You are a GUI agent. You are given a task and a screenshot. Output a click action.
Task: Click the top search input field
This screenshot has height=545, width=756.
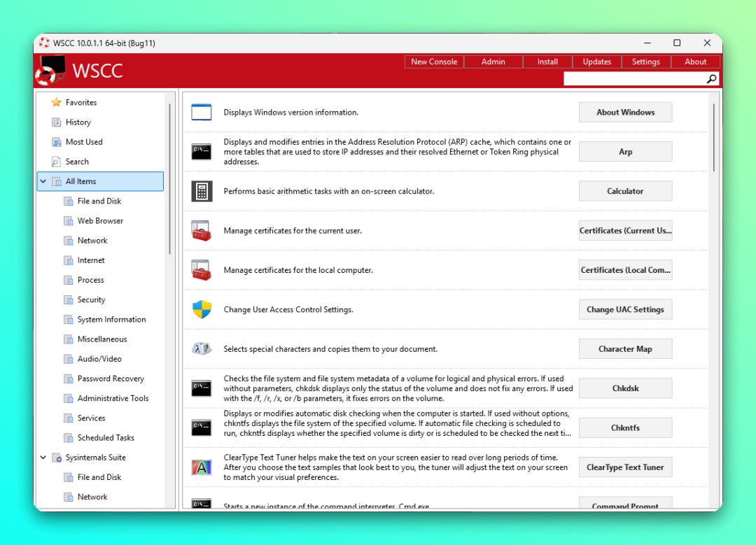click(x=633, y=79)
